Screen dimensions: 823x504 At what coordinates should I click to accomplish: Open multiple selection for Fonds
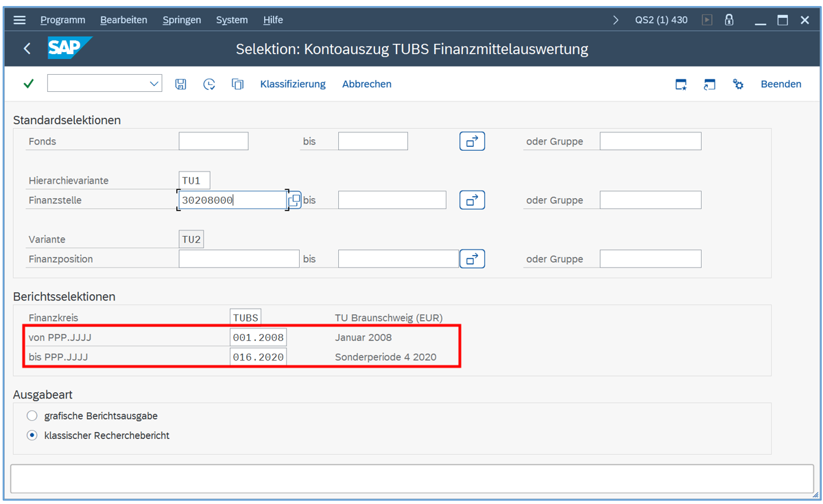pyautogui.click(x=472, y=141)
